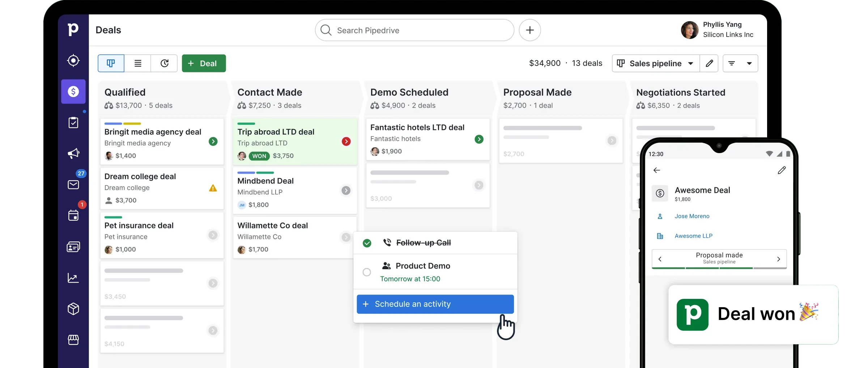
Task: Open the Products box sidebar icon
Action: click(73, 309)
